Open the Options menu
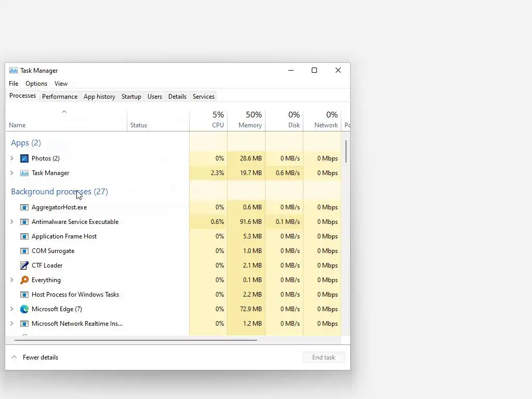 [36, 84]
